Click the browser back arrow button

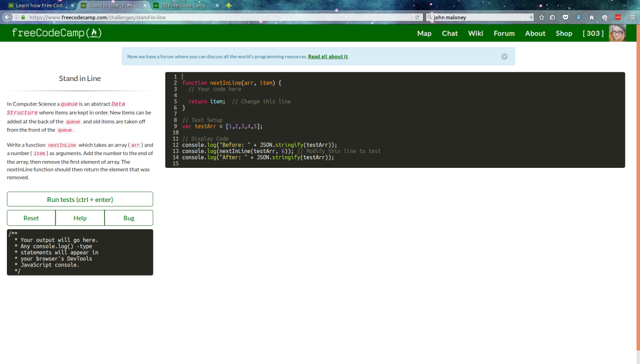(7, 17)
